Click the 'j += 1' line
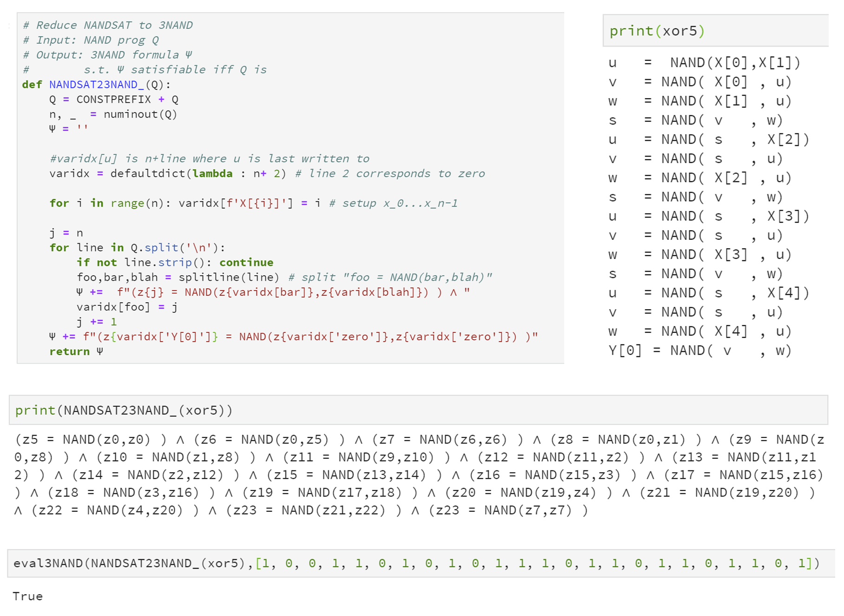Screen dimensions: 844x616 tap(97, 322)
